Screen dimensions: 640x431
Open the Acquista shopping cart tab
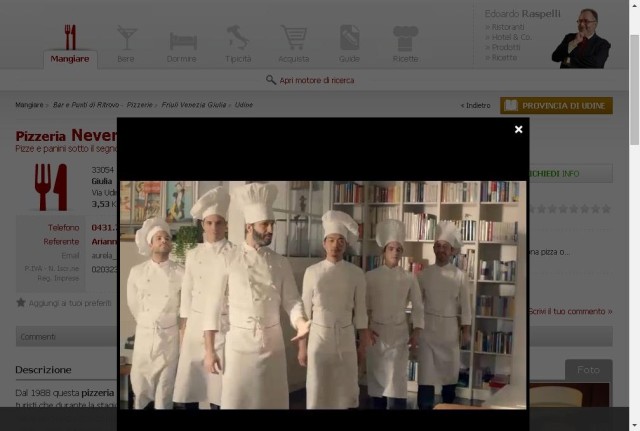(x=293, y=44)
